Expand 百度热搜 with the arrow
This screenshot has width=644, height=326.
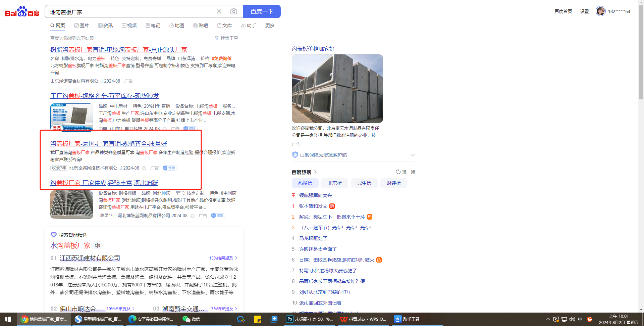point(315,172)
